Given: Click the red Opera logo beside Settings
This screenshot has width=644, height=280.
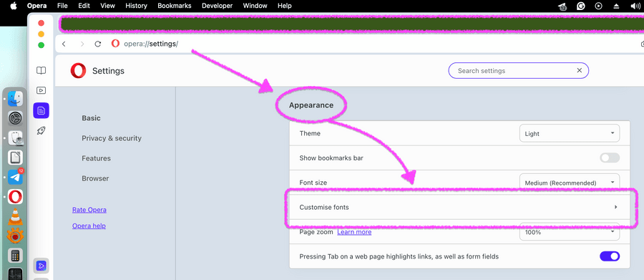Looking at the screenshot, I should [78, 71].
